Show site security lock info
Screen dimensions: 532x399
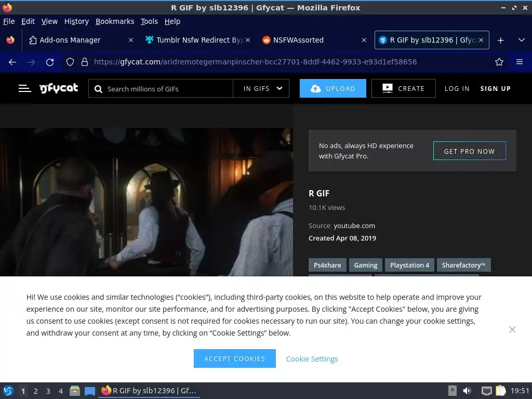[85, 62]
